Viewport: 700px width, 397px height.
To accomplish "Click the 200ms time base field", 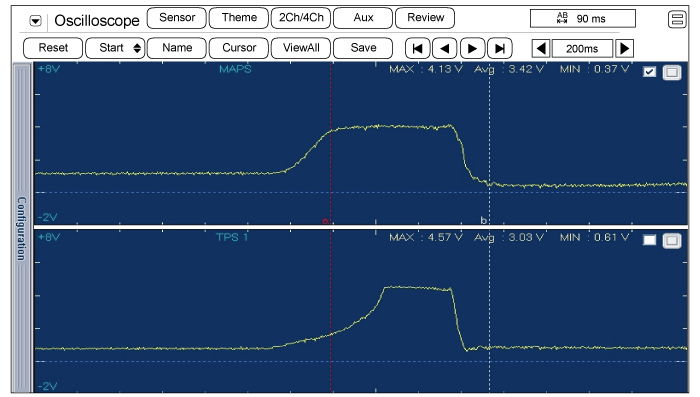I will pyautogui.click(x=582, y=49).
